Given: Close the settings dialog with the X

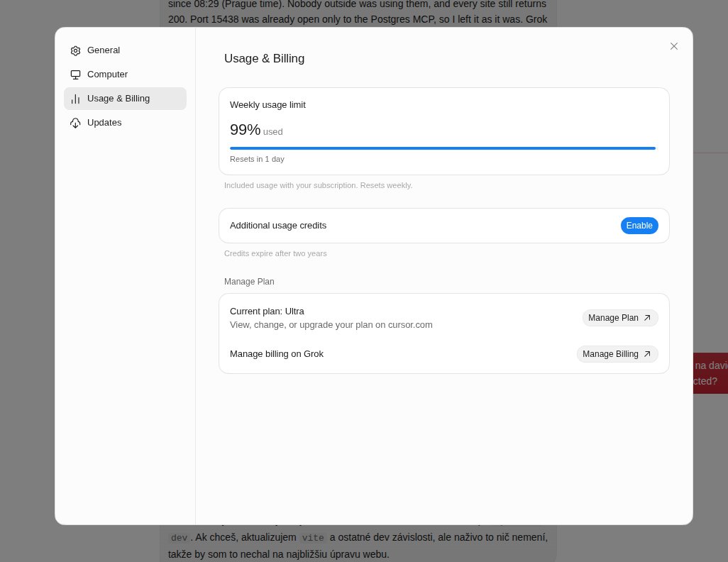Looking at the screenshot, I should point(673,46).
